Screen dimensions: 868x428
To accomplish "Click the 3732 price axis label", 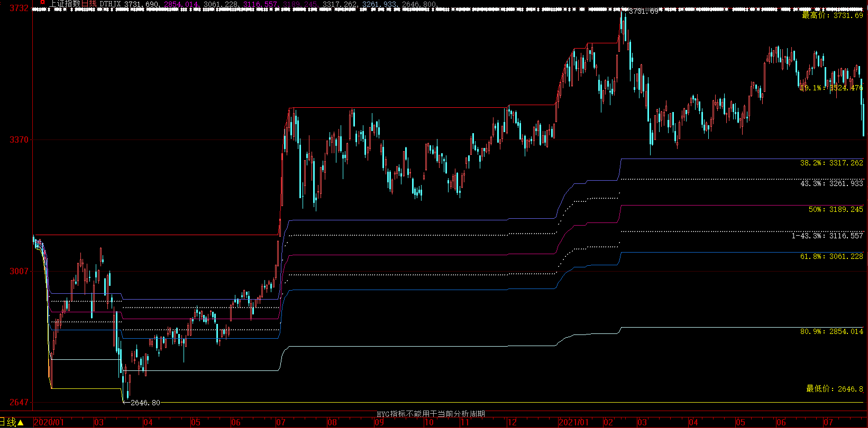I will pyautogui.click(x=19, y=8).
